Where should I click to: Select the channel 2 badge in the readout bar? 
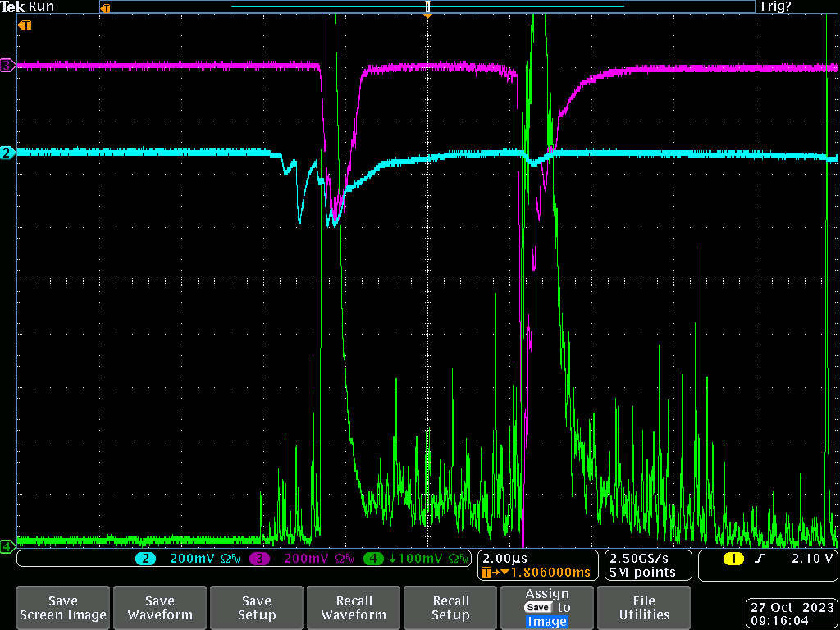(x=146, y=559)
